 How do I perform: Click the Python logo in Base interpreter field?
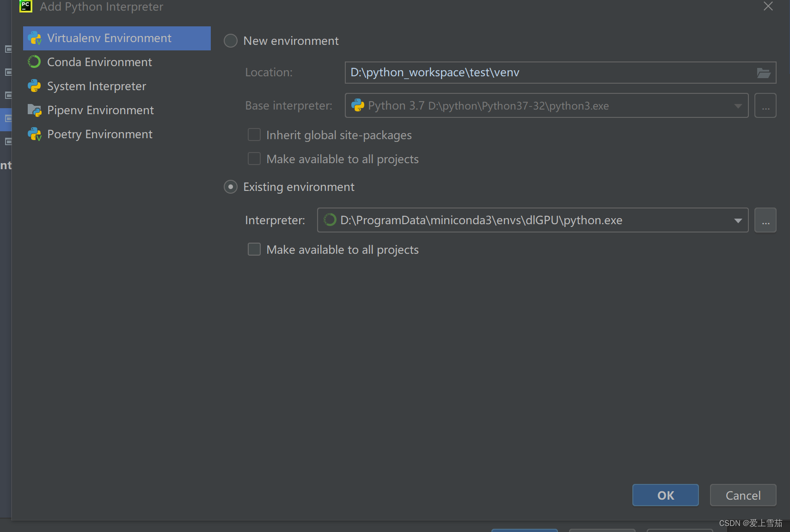pos(358,105)
